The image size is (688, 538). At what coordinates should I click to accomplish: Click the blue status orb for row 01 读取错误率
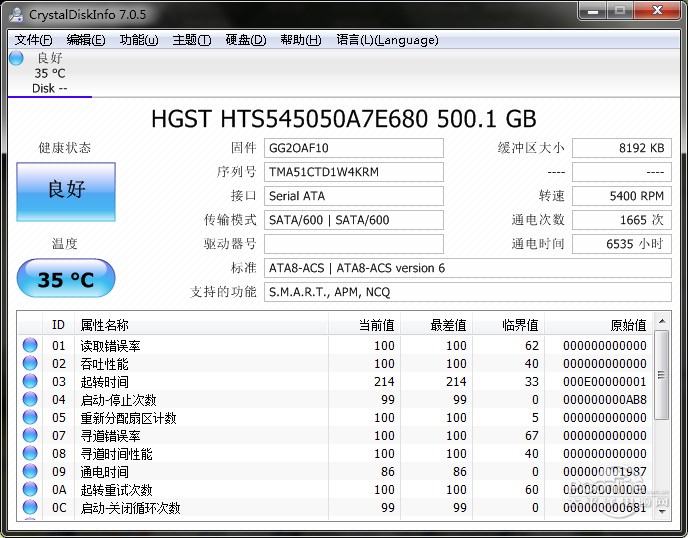(30, 346)
